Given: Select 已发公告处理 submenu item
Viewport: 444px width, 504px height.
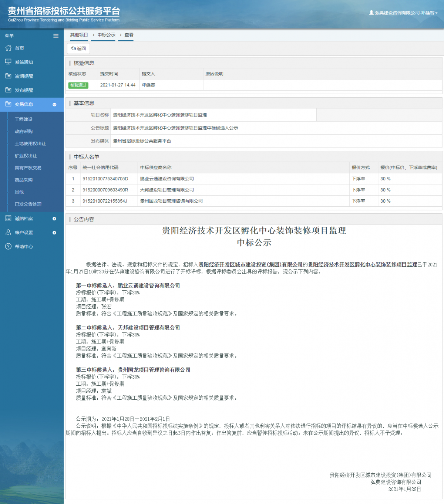Looking at the screenshot, I should coord(28,204).
